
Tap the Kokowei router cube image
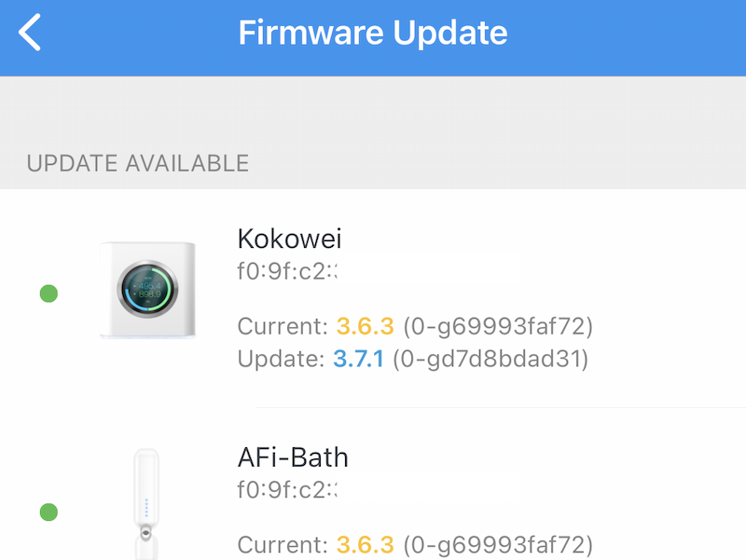(x=149, y=290)
